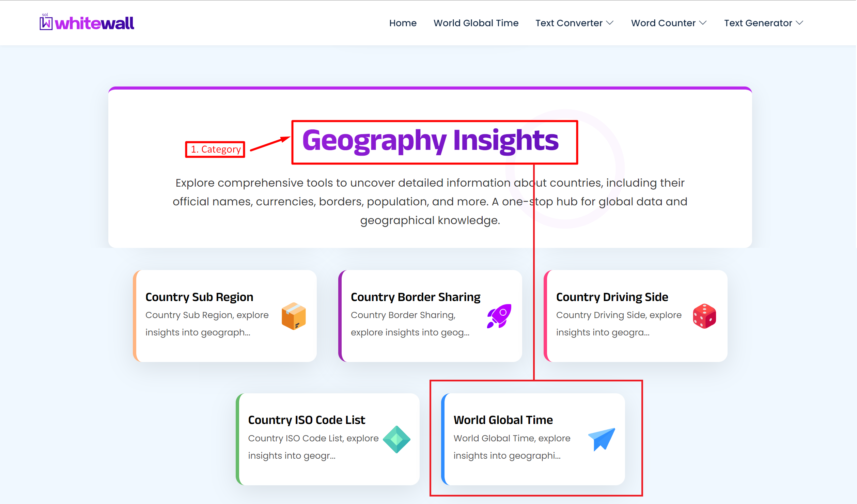Click the purple rocket icon

pos(499,316)
